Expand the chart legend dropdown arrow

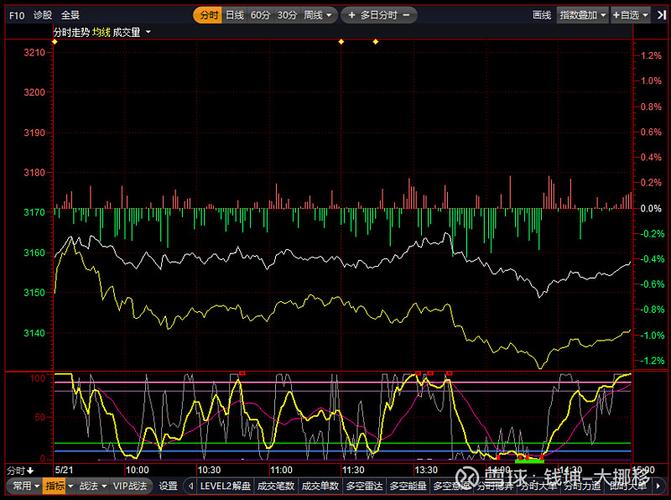148,32
